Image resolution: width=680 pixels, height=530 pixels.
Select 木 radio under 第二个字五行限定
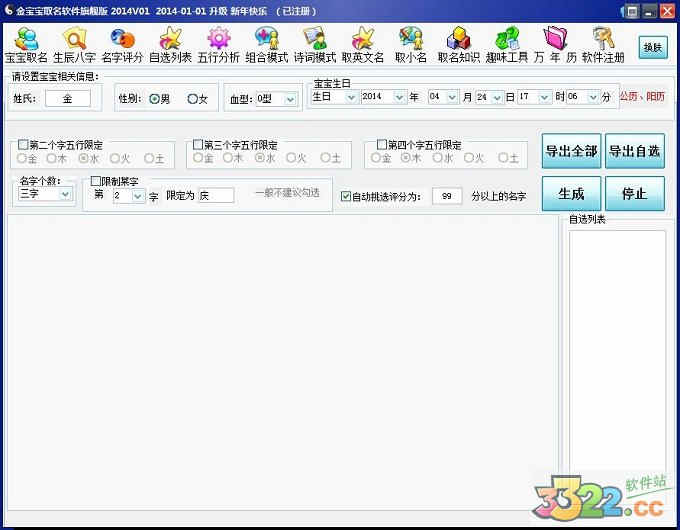[52, 158]
